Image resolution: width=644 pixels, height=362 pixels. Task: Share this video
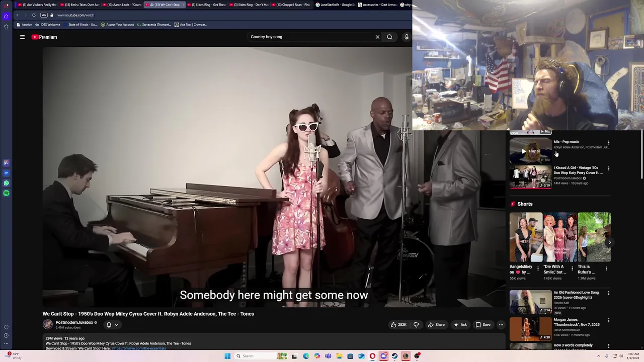click(436, 325)
